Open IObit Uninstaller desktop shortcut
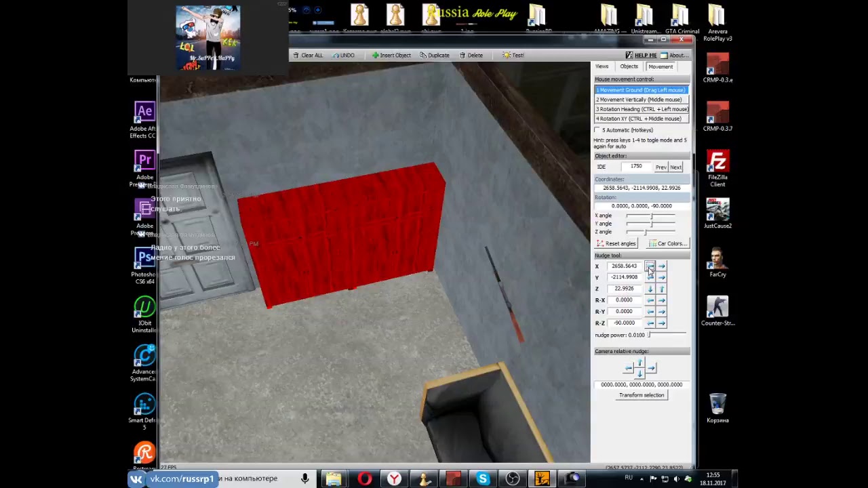This screenshot has height=488, width=868. coord(144,315)
